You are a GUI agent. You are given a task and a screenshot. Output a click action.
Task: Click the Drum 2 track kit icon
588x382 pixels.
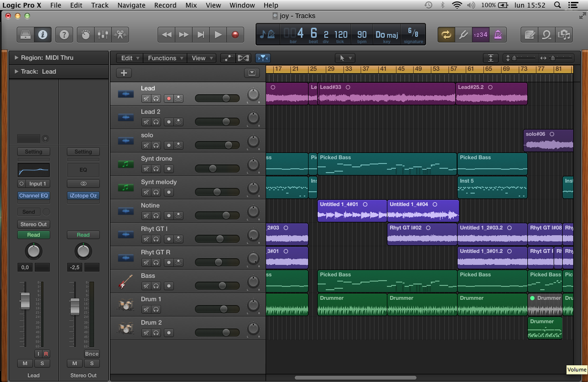pos(126,328)
